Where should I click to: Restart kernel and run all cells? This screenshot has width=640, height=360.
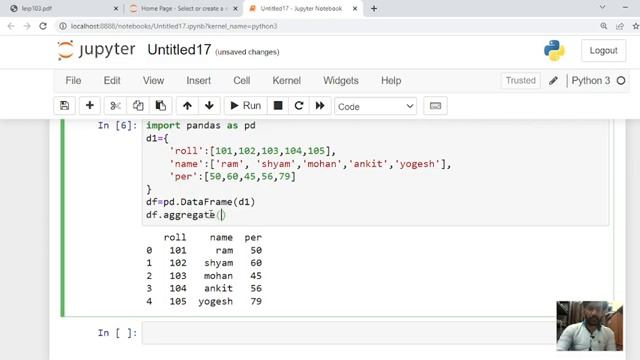pos(320,106)
